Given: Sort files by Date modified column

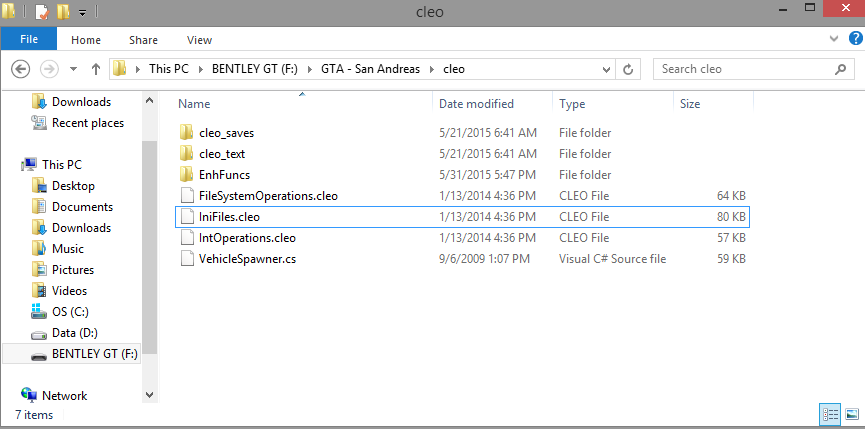Looking at the screenshot, I should point(476,104).
